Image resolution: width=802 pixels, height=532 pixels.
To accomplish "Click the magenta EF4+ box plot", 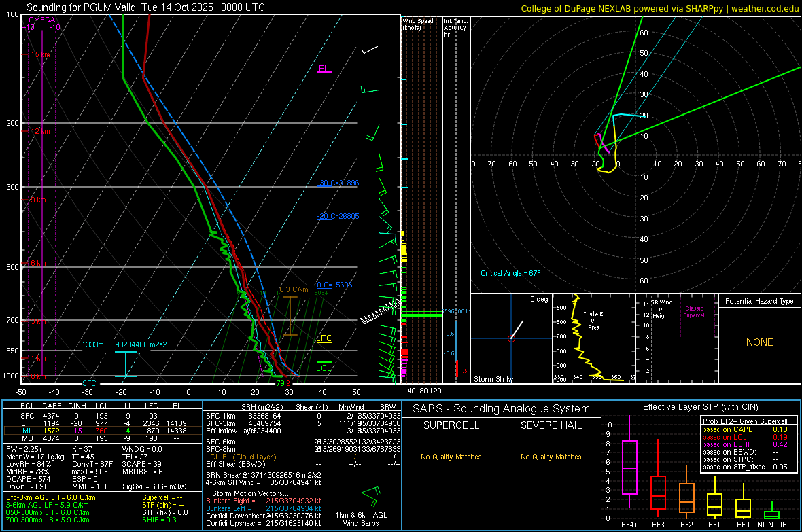I will (629, 467).
